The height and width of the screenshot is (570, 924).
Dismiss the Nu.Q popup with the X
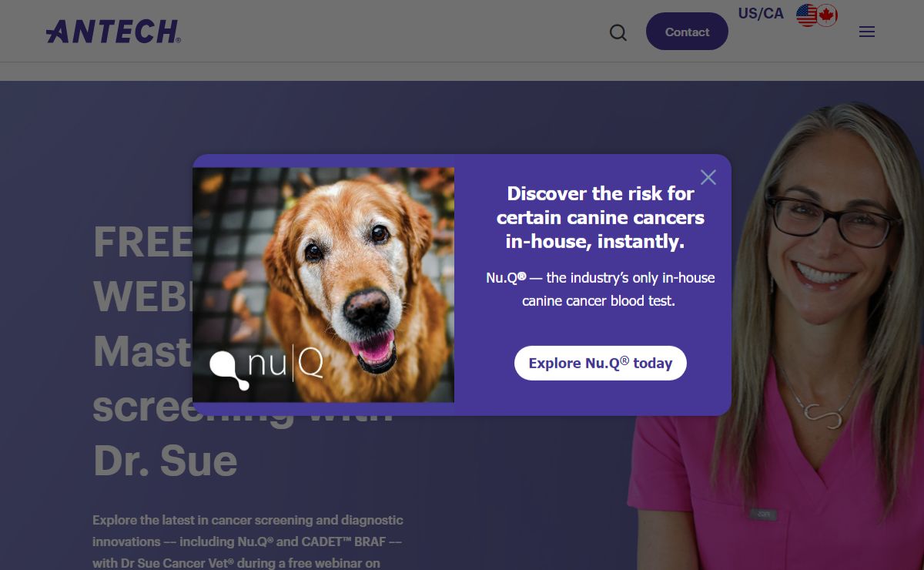pyautogui.click(x=708, y=177)
